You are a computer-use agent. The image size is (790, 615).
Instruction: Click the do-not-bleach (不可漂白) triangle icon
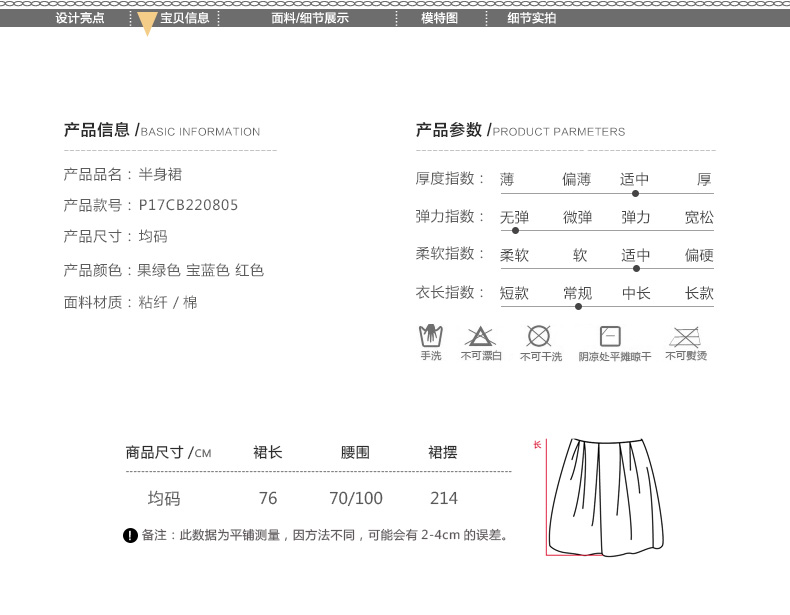(480, 336)
